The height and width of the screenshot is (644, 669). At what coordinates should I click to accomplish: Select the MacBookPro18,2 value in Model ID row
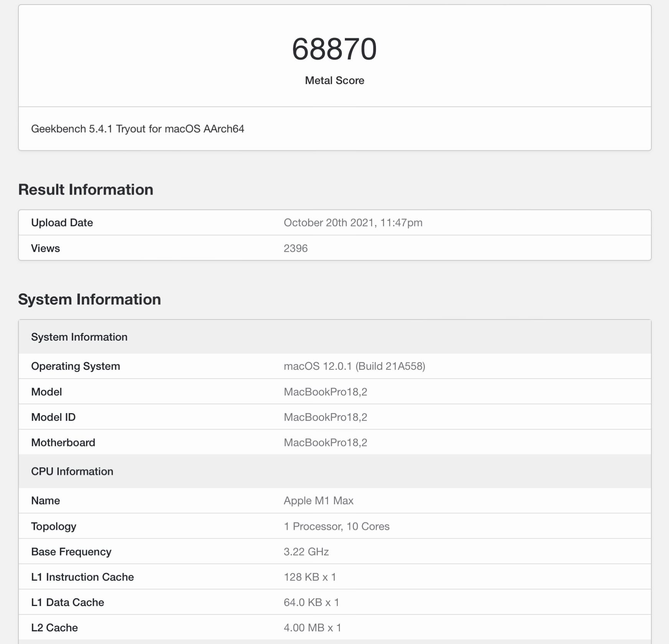pyautogui.click(x=326, y=417)
